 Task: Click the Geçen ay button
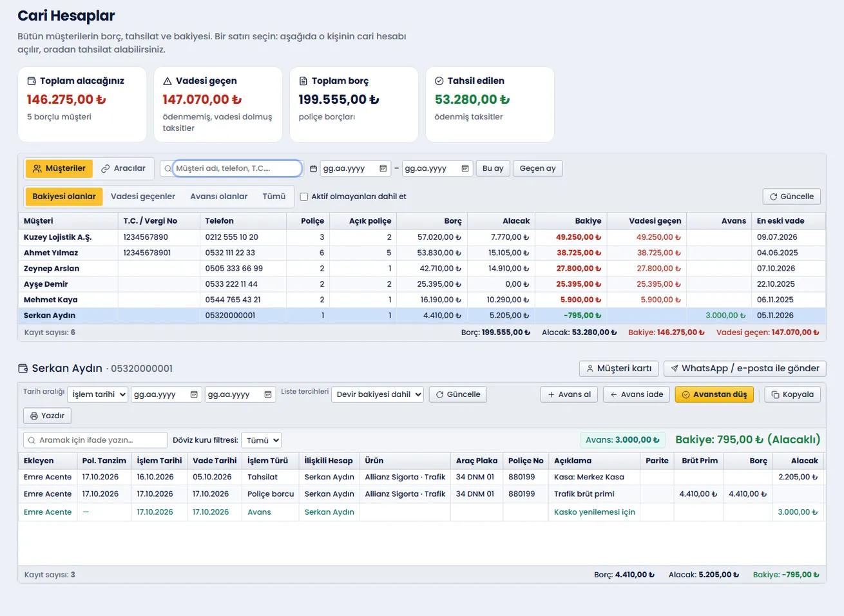pos(537,169)
